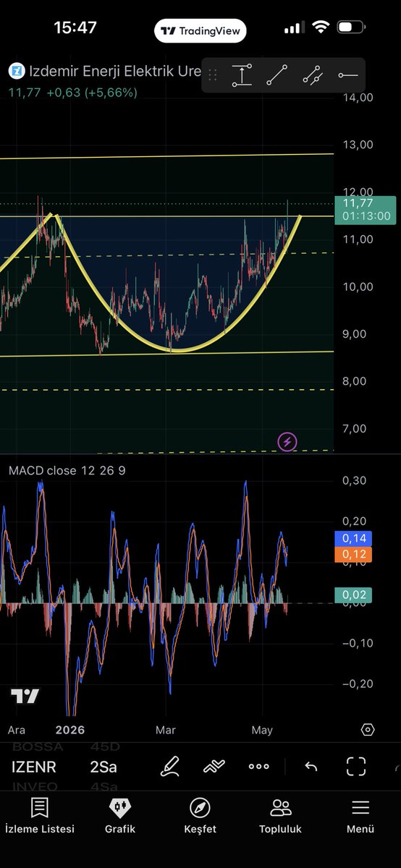
Task: Tap the 15:47 clock in status bar
Action: [x=75, y=28]
